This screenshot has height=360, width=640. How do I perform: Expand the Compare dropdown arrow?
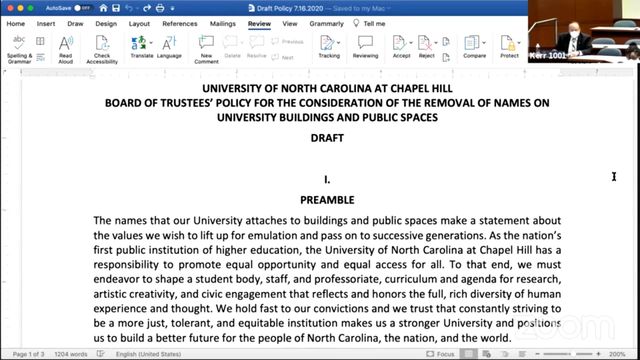coord(484,43)
